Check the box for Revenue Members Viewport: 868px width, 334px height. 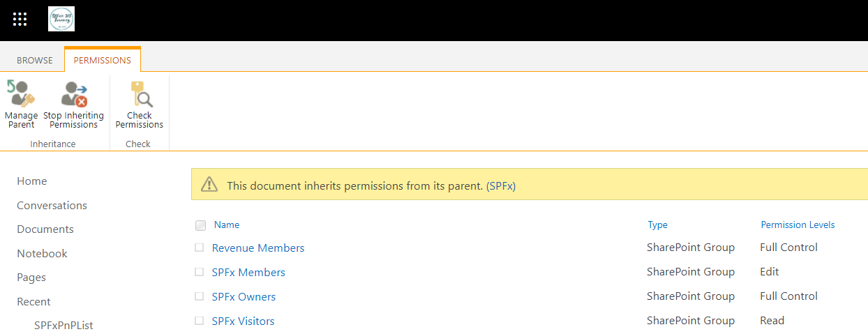pyautogui.click(x=199, y=248)
